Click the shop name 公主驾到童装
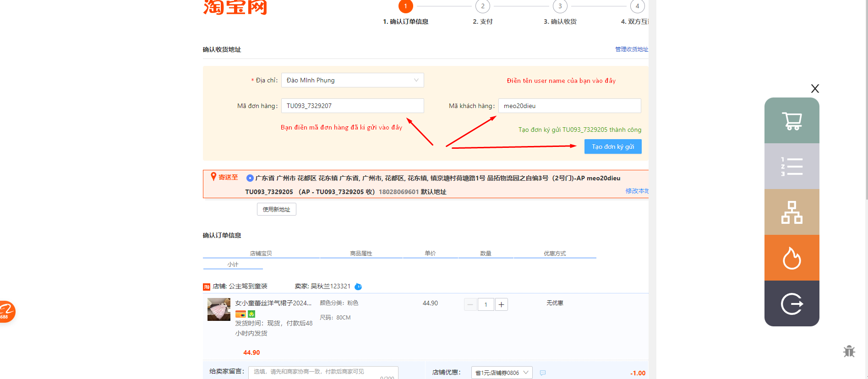Screen dimensions: 868x379 [248, 286]
